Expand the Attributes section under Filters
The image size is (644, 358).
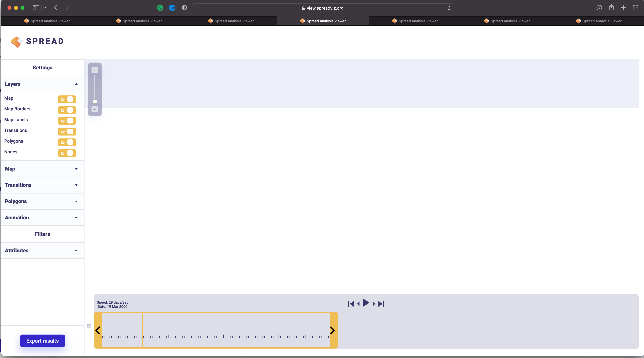point(76,250)
